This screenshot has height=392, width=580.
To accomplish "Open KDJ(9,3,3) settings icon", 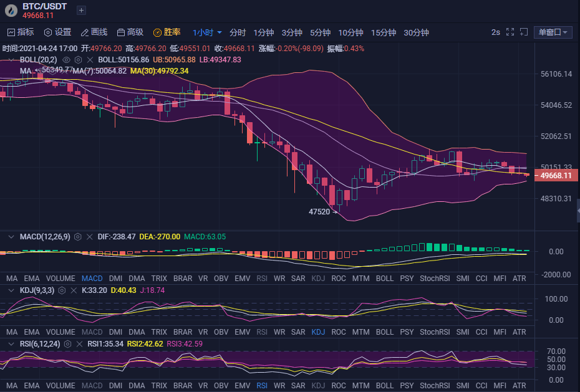I will [62, 290].
